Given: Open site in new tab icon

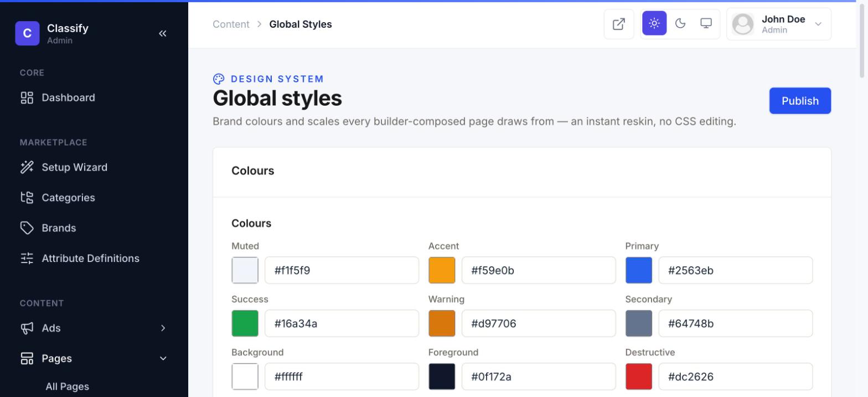Looking at the screenshot, I should 619,24.
